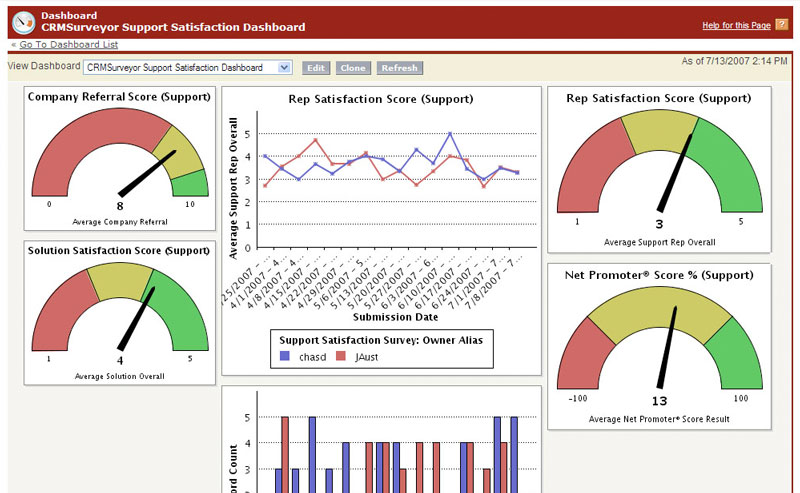
Task: Click the chasd blue legend swatch
Action: click(x=285, y=356)
